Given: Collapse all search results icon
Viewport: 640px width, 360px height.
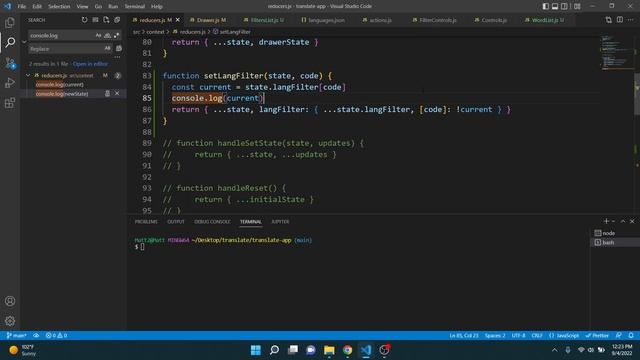Looking at the screenshot, I should [117, 20].
